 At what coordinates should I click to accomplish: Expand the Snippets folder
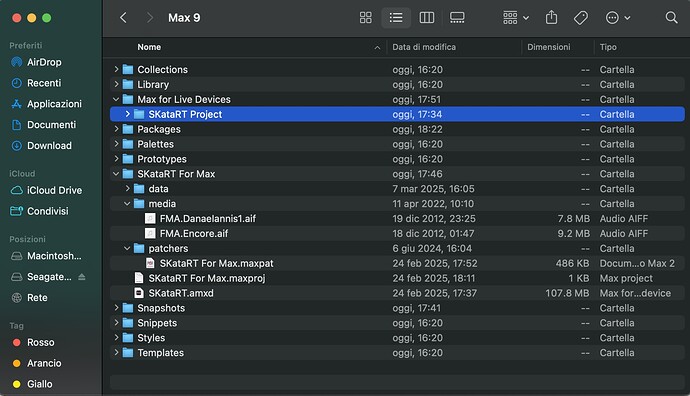coord(116,323)
